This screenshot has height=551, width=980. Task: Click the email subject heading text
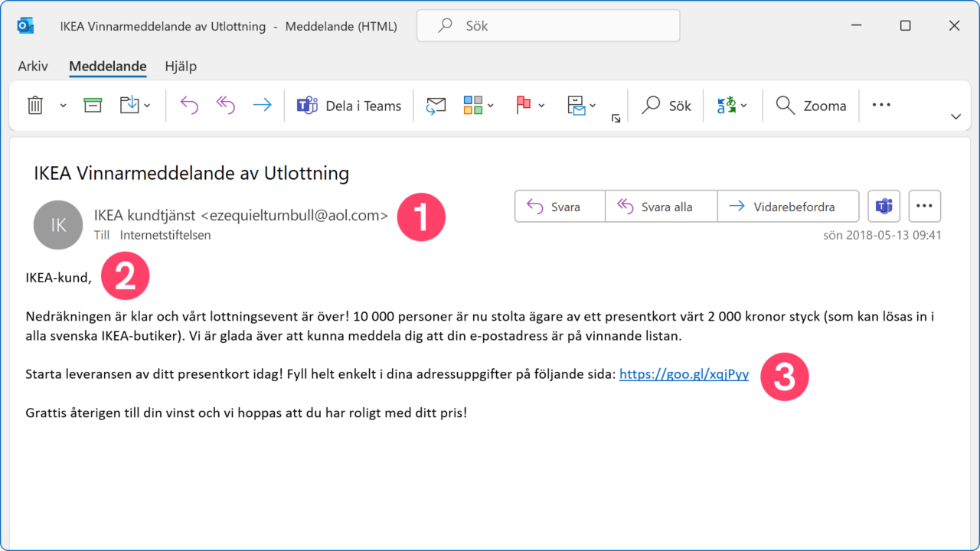[x=191, y=174]
